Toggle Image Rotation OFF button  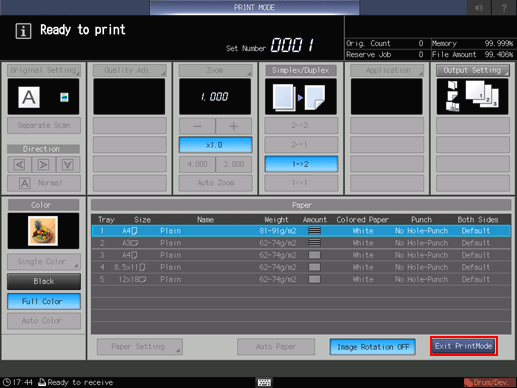click(373, 347)
